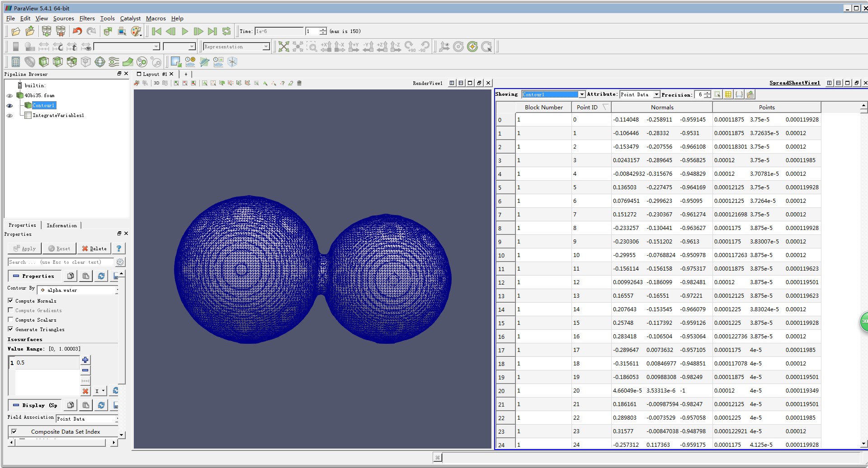
Task: Check the Compute Scalars option
Action: [x=10, y=320]
